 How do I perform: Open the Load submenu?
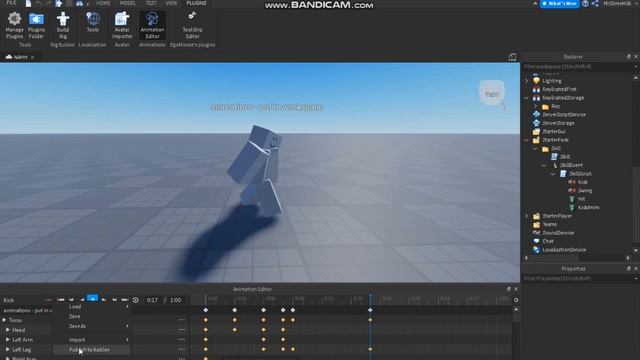pos(92,306)
